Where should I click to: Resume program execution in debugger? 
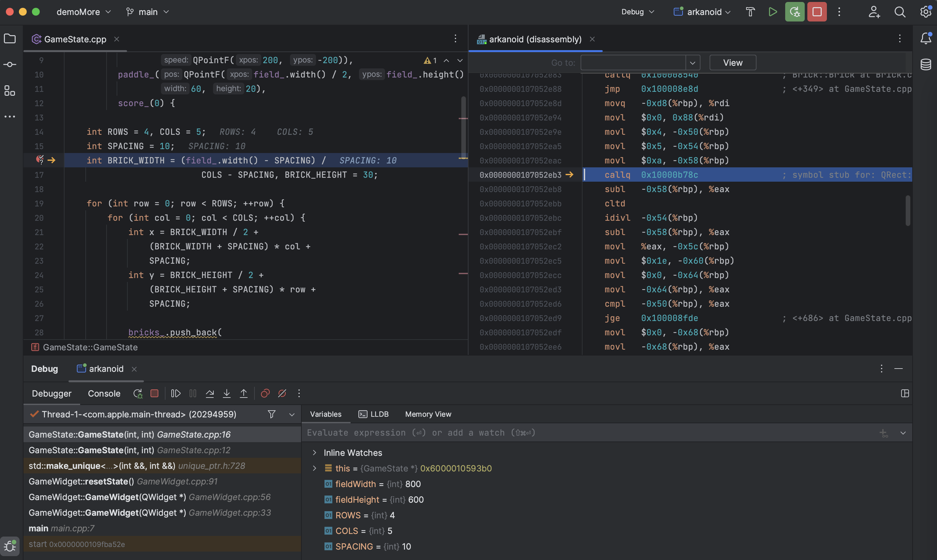tap(176, 394)
